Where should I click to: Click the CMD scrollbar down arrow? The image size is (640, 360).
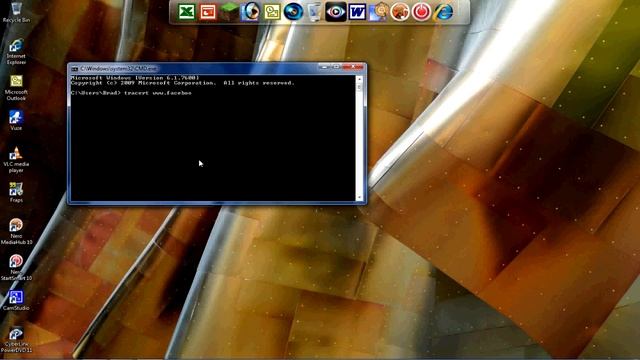tap(360, 198)
